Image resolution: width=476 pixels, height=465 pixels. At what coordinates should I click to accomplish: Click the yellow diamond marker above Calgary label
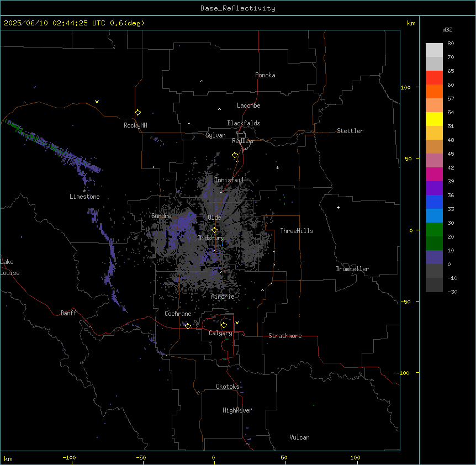[224, 325]
